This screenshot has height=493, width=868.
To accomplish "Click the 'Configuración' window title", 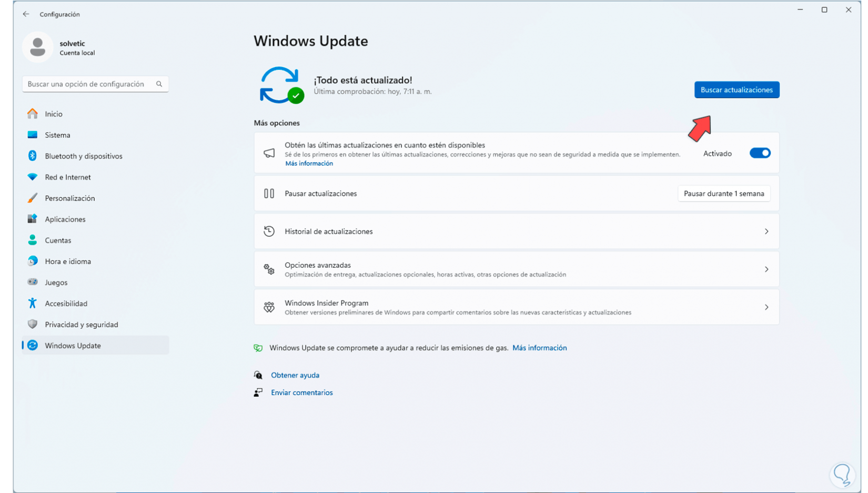I will (x=60, y=14).
